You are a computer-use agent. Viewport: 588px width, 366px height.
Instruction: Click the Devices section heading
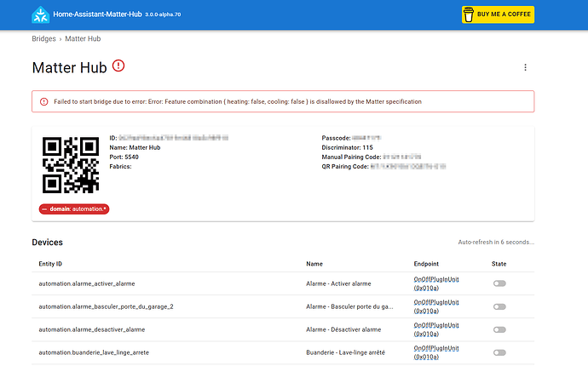point(47,243)
